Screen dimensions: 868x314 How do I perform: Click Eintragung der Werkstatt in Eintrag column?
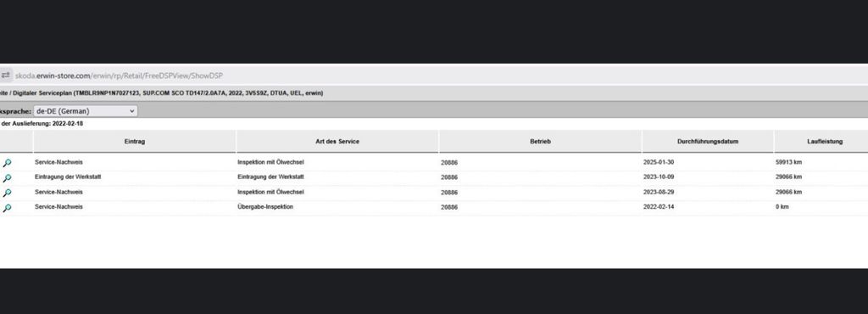click(x=68, y=177)
